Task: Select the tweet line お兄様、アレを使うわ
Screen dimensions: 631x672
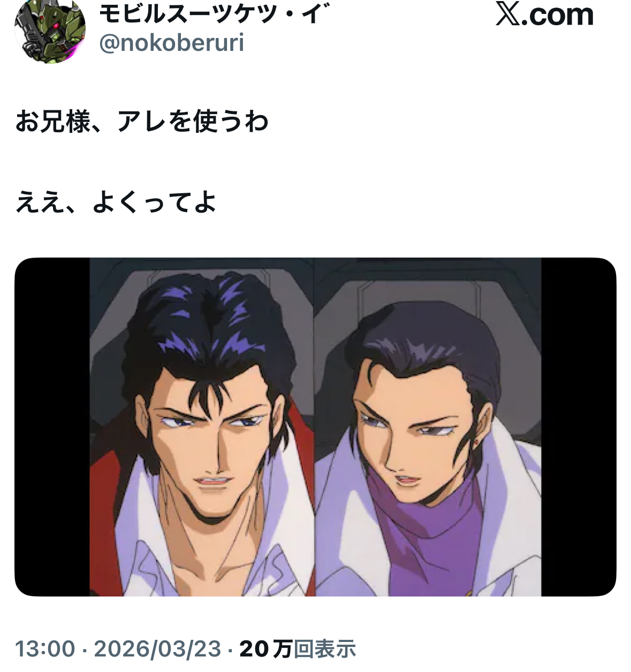Action: click(x=142, y=122)
